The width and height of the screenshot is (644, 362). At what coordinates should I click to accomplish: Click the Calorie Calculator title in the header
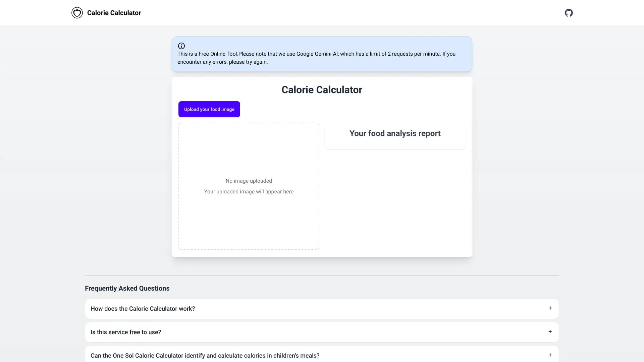(x=114, y=13)
